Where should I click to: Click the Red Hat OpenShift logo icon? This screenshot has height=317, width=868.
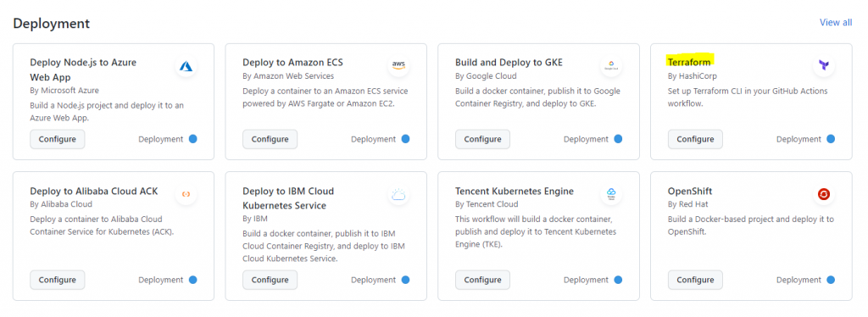click(x=824, y=194)
